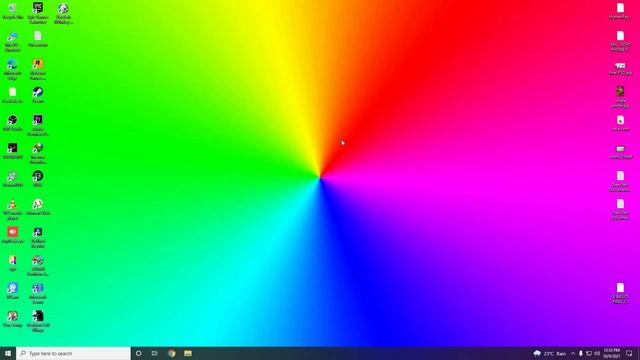The width and height of the screenshot is (640, 360).
Task: Open Task View on taskbar
Action: 155,353
